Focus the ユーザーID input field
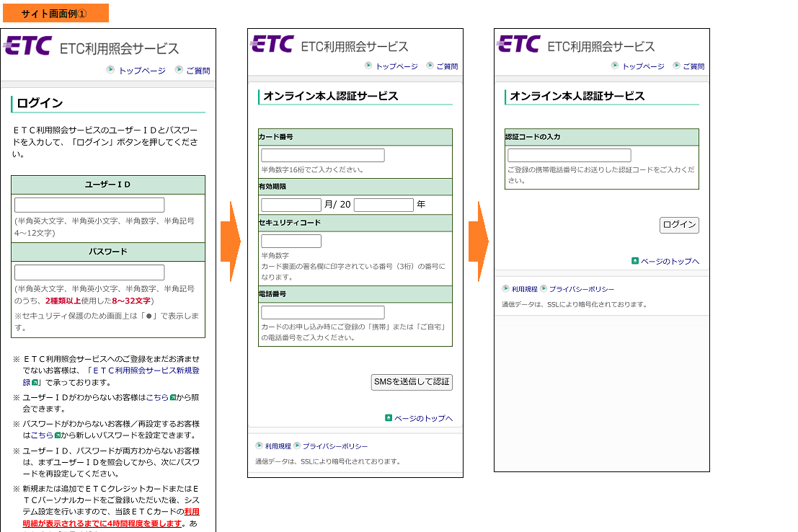 pyautogui.click(x=89, y=205)
